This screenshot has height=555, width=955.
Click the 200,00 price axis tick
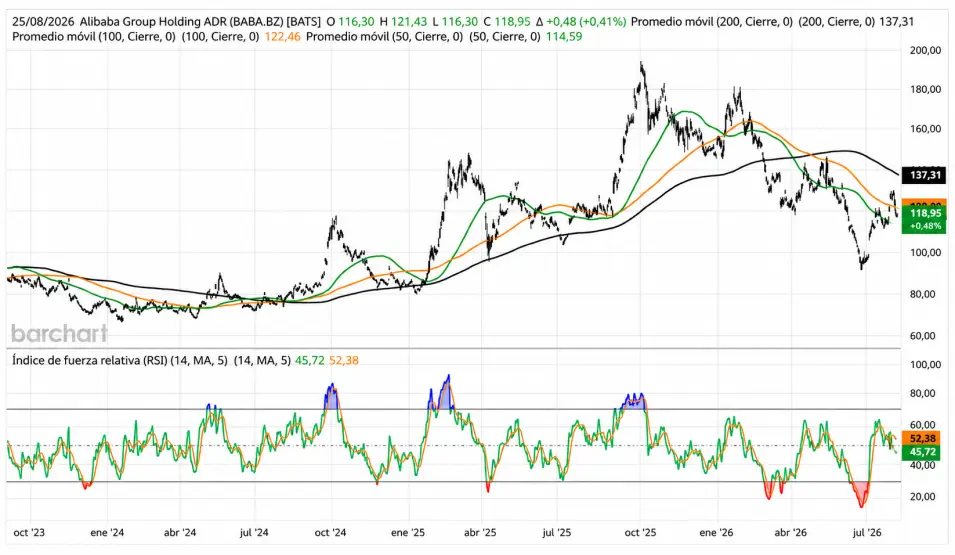[x=925, y=51]
